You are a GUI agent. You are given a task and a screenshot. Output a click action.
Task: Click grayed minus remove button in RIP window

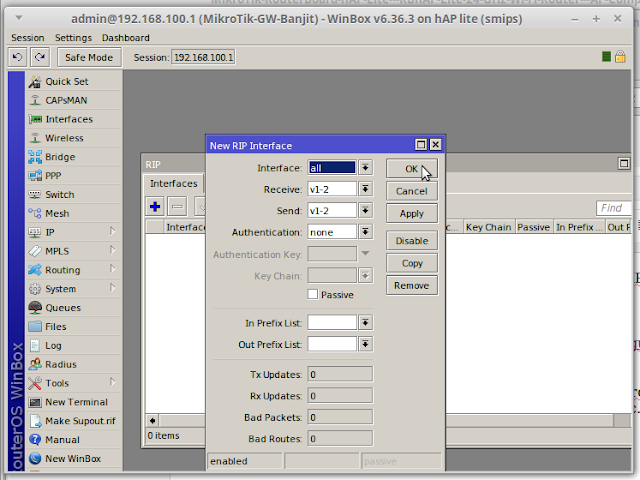click(177, 207)
